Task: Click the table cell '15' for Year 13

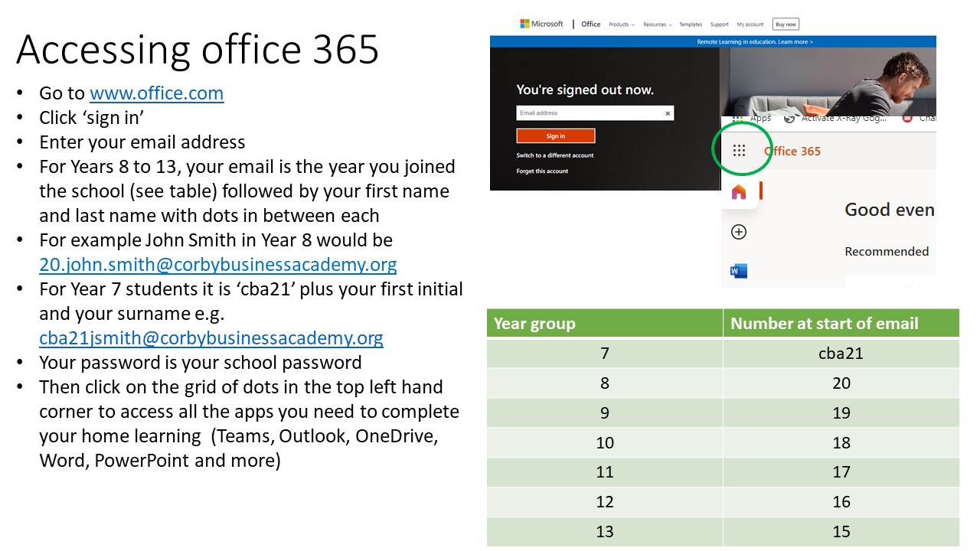Action: [841, 532]
